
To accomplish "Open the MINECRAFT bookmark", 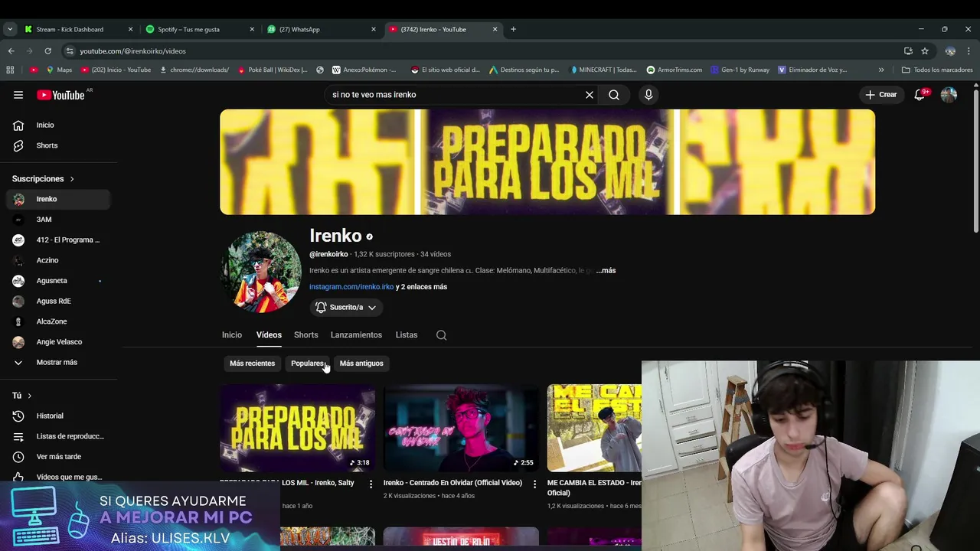I will [x=603, y=70].
